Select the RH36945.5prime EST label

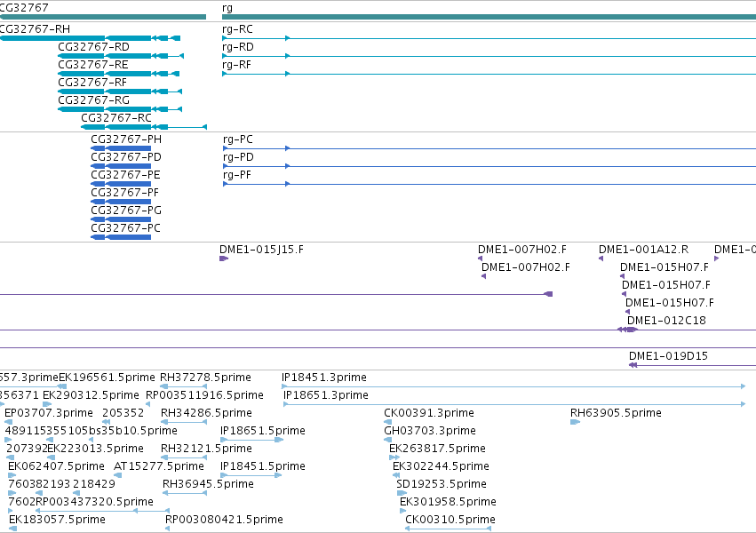click(x=208, y=484)
